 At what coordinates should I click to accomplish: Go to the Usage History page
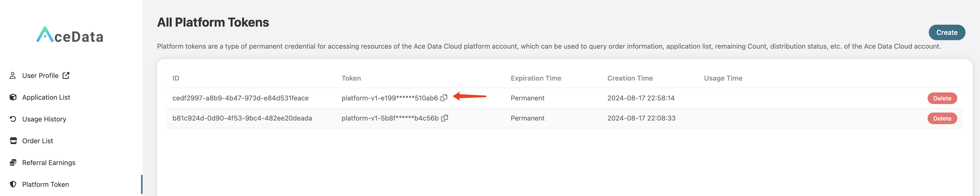(x=44, y=119)
